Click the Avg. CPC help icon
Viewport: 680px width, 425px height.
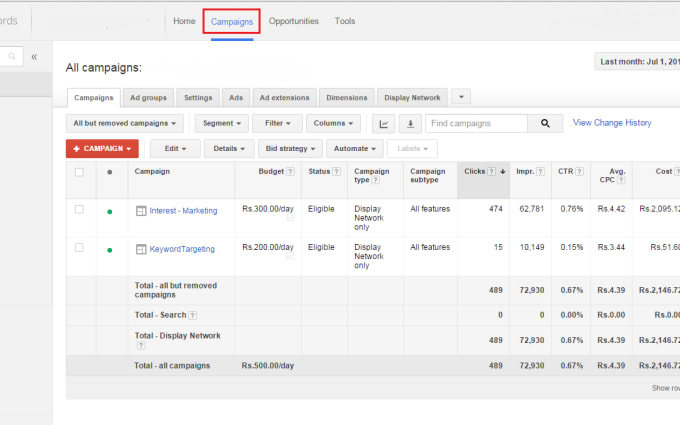(621, 180)
